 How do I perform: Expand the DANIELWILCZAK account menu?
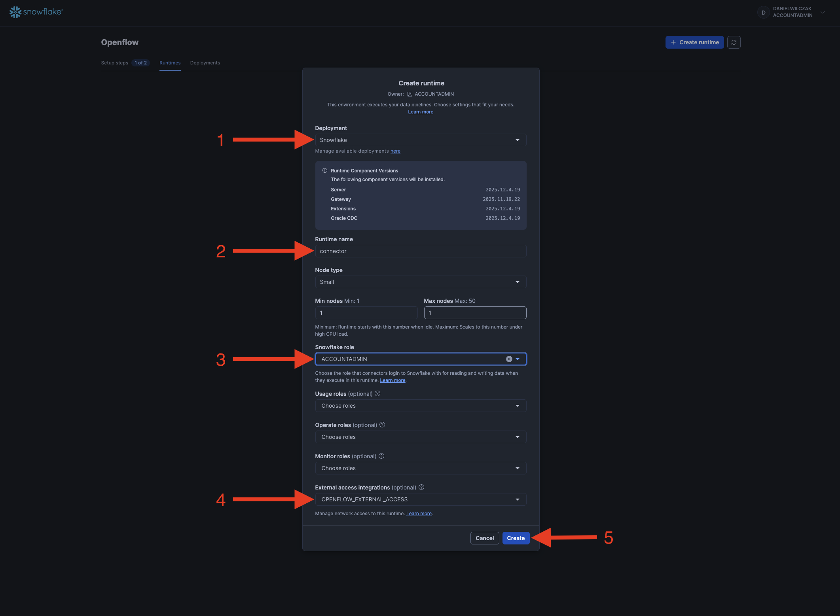pyautogui.click(x=823, y=12)
